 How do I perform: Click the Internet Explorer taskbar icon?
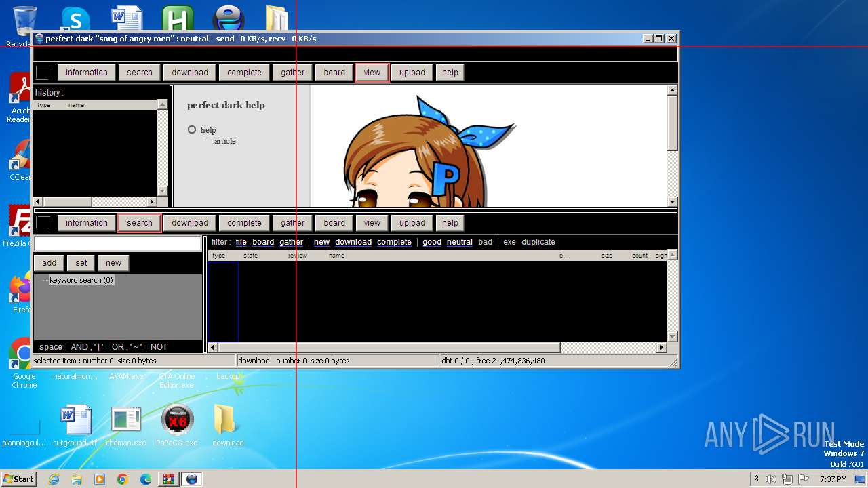54,479
